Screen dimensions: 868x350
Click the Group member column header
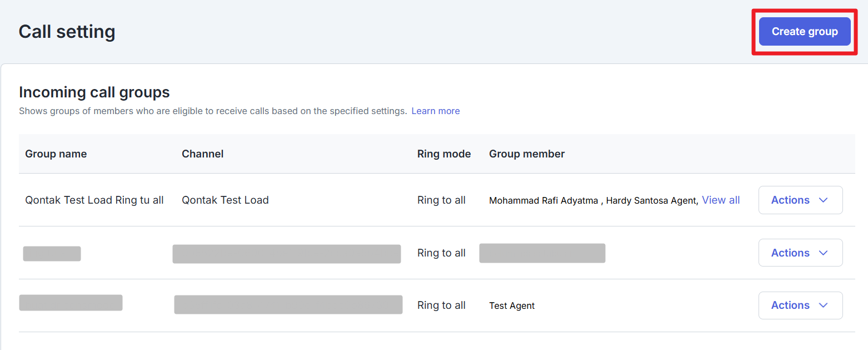click(526, 154)
